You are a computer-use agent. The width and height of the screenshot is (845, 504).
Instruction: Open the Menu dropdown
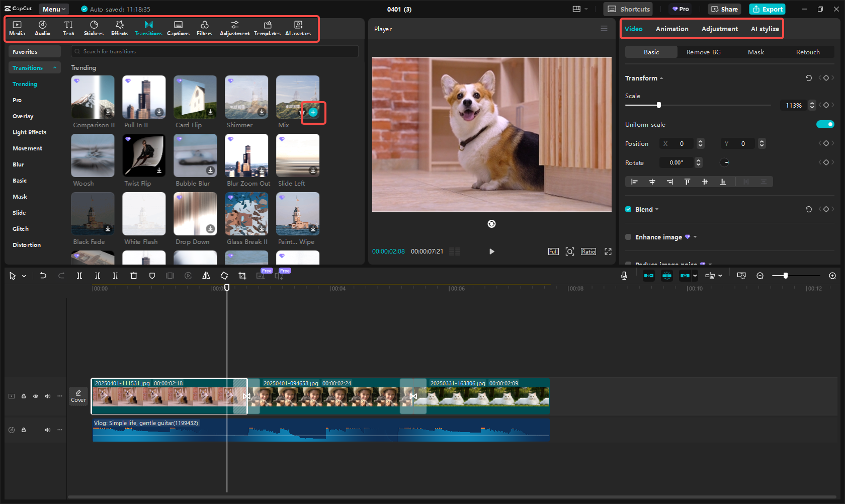[53, 9]
